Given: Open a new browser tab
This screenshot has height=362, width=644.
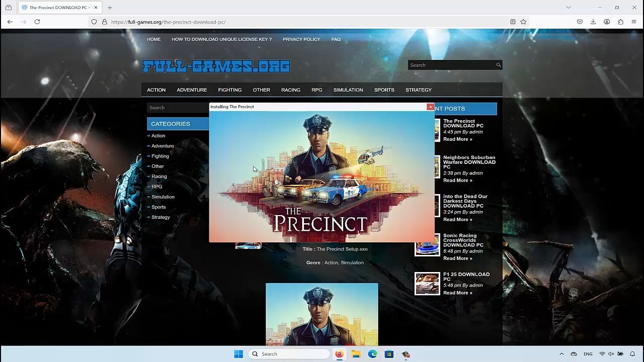Looking at the screenshot, I should point(110,8).
